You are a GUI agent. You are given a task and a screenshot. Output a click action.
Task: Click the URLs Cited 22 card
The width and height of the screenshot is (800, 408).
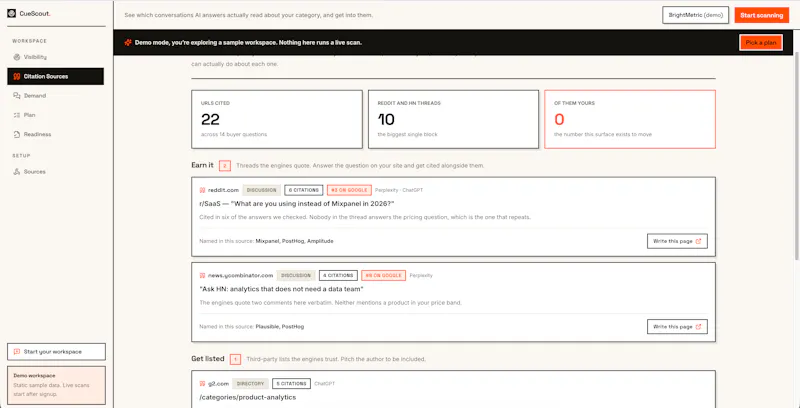pyautogui.click(x=277, y=119)
